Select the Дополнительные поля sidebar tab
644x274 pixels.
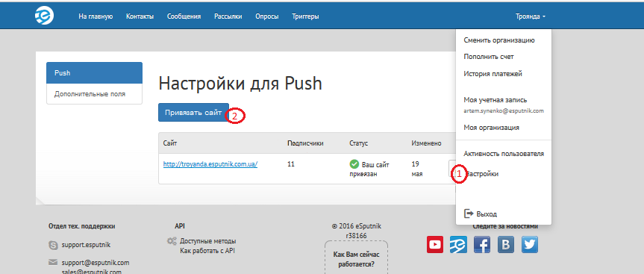(x=95, y=94)
